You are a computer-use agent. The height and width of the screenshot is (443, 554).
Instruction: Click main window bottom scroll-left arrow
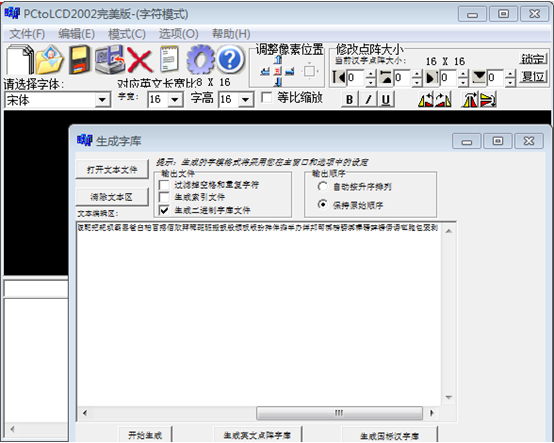click(x=13, y=429)
